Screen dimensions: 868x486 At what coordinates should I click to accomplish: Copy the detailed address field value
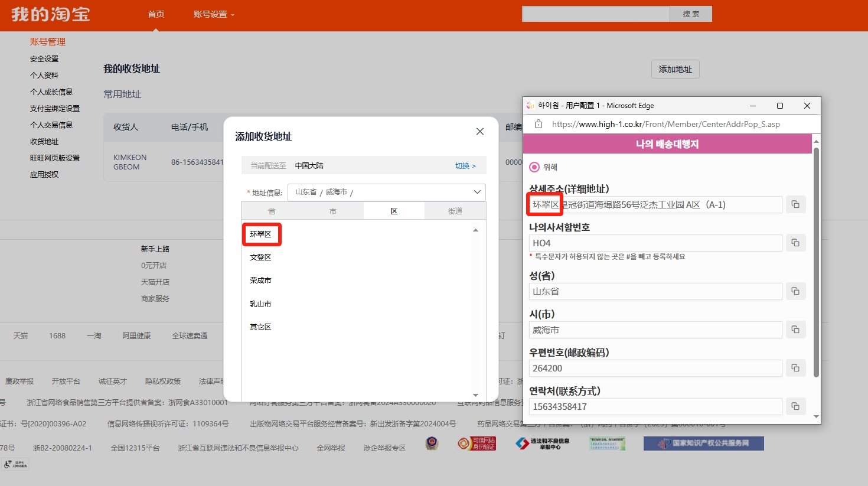pos(795,204)
